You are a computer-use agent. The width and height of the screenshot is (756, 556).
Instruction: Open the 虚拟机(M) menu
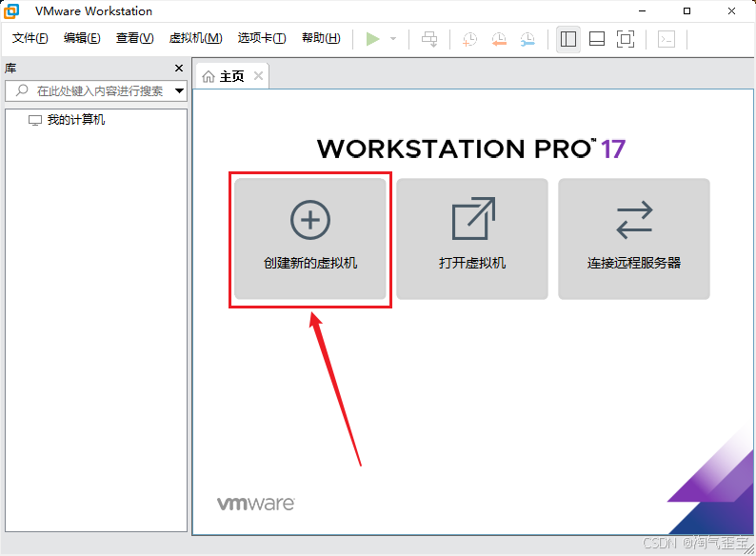point(196,38)
